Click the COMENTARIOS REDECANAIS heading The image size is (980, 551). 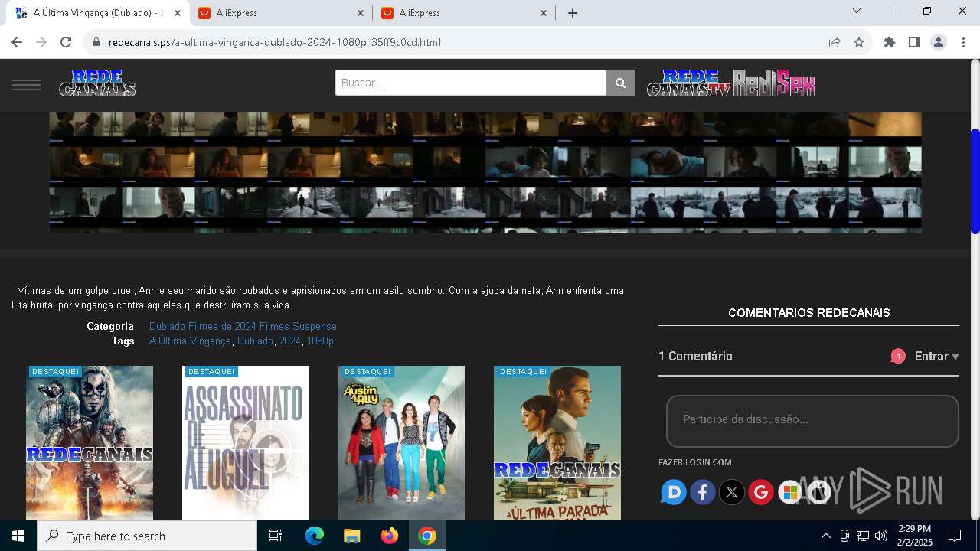click(808, 313)
